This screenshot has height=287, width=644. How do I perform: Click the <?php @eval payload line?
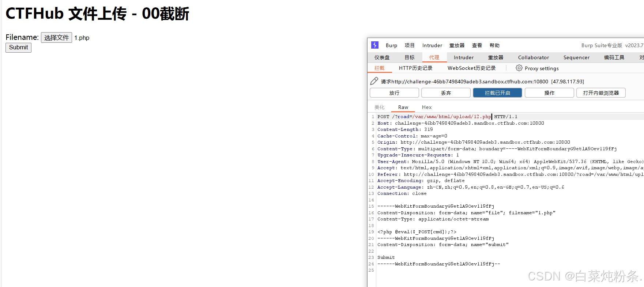(x=417, y=232)
